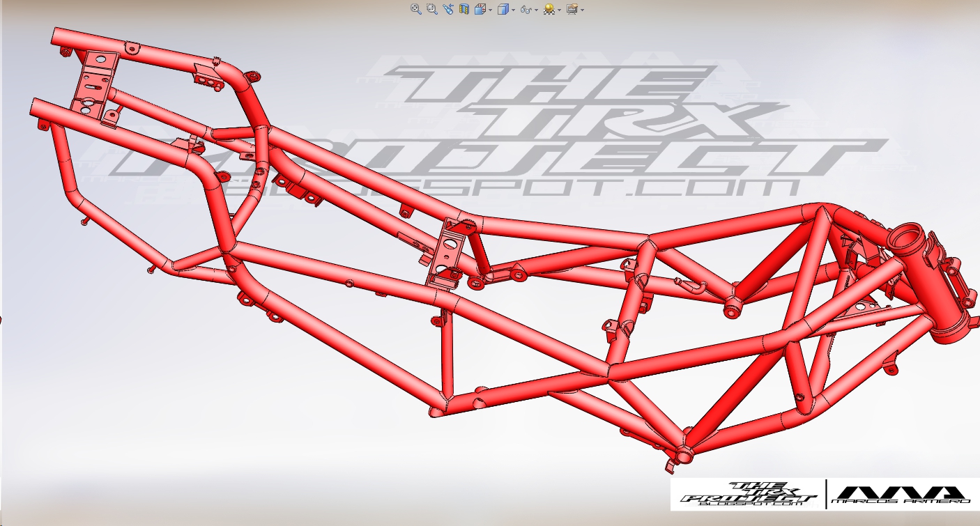This screenshot has height=526, width=980.
Task: Click the View Orientation cube icon
Action: [480, 9]
